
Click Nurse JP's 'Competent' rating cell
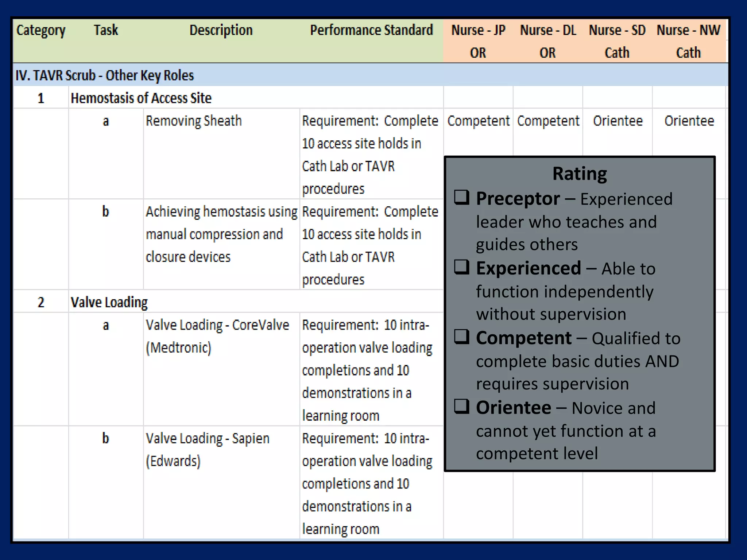click(478, 121)
